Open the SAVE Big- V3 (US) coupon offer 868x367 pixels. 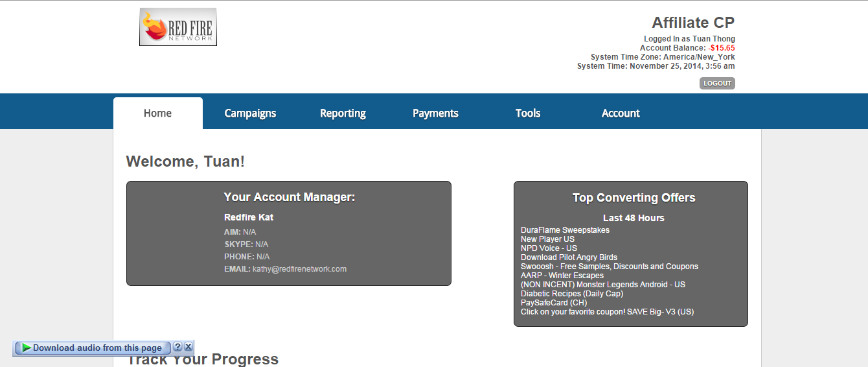click(607, 312)
